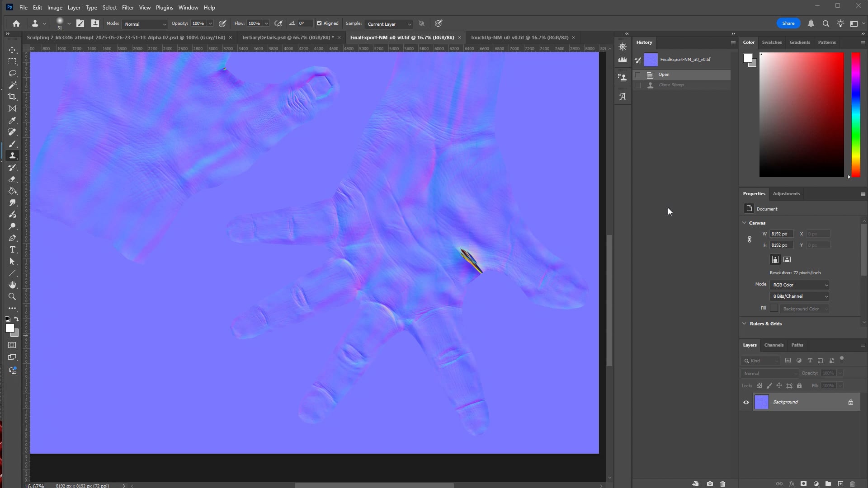Viewport: 868px width, 488px height.
Task: Switch to the Brush tool
Action: (x=12, y=144)
